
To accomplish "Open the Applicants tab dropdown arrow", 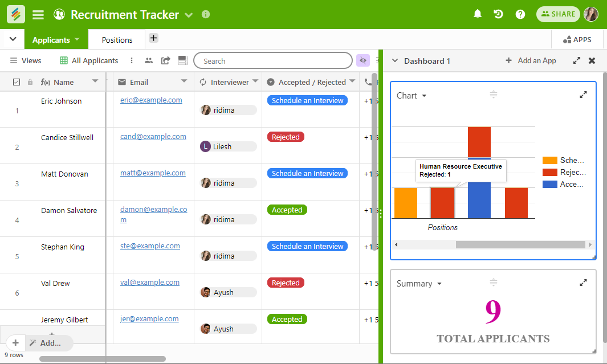I will click(76, 39).
